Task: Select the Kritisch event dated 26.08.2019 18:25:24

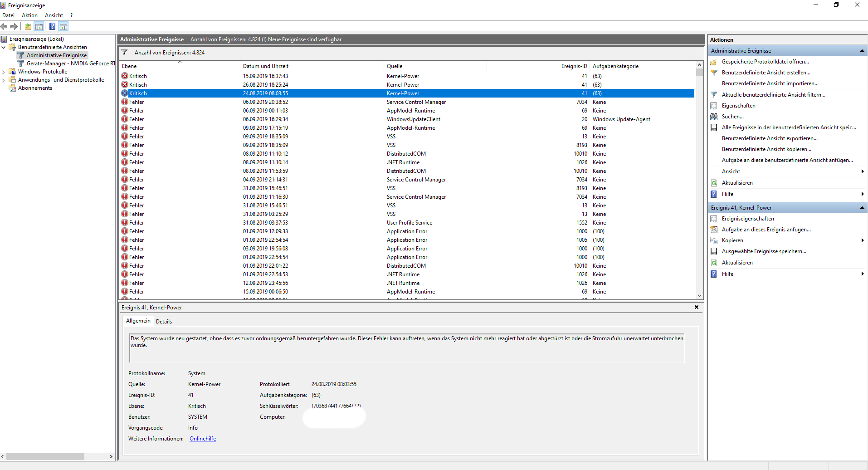Action: (407, 85)
